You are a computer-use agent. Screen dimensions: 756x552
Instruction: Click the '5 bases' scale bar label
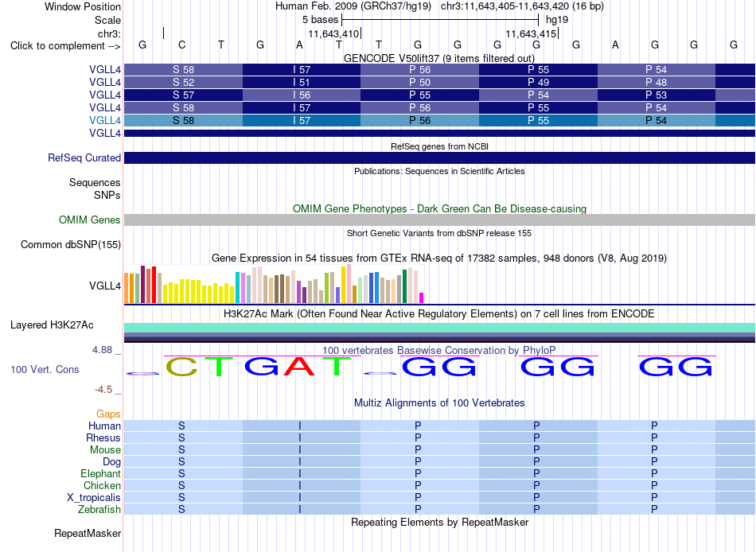(320, 20)
